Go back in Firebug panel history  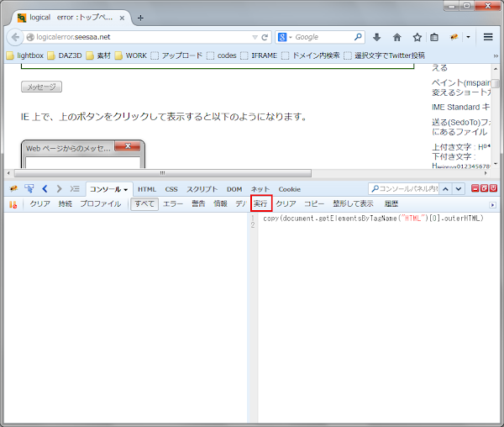[x=45, y=189]
